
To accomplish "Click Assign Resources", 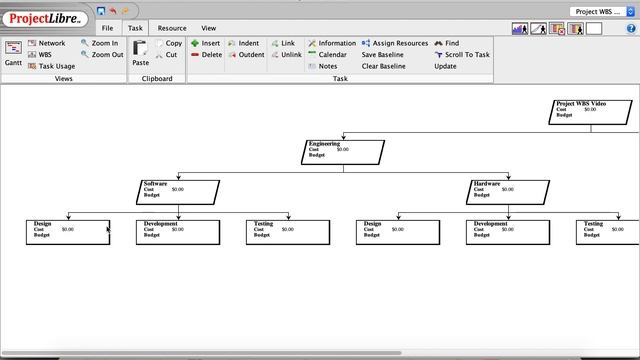I will click(395, 43).
